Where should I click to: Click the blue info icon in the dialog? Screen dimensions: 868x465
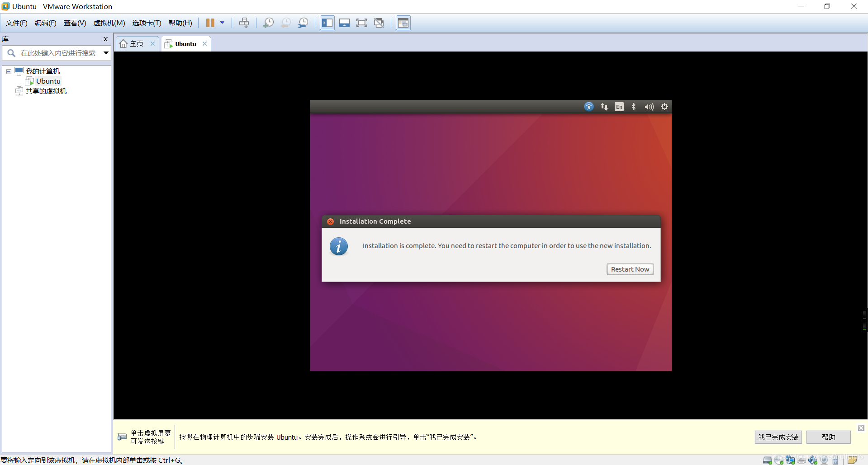339,246
